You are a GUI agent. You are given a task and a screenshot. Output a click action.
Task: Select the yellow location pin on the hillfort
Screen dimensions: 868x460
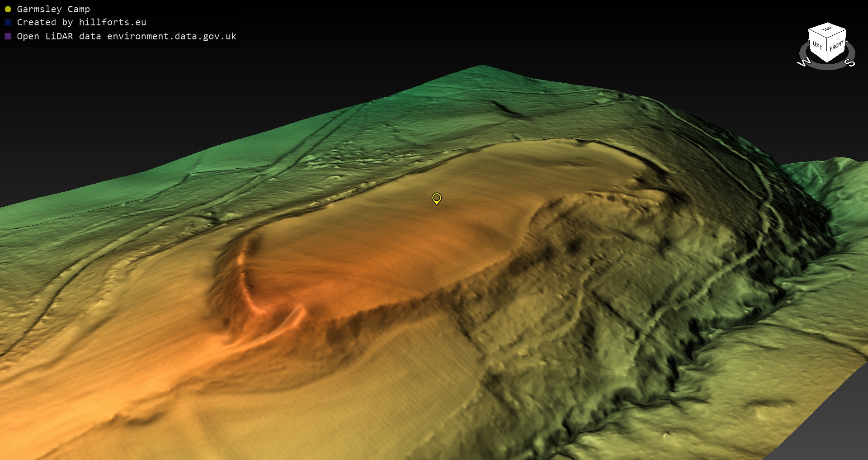(436, 198)
